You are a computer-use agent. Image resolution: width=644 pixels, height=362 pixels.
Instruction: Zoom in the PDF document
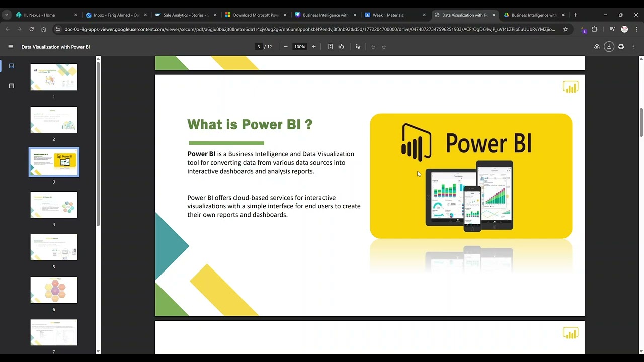(314, 47)
